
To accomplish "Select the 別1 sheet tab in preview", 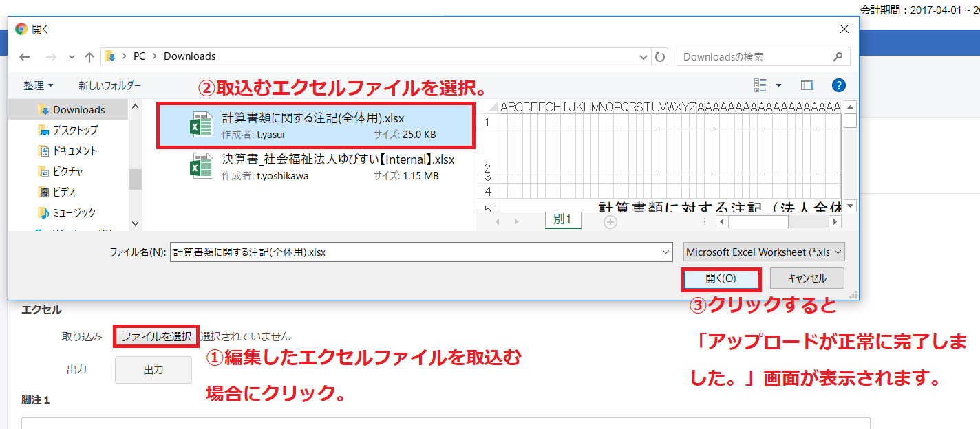I will point(563,220).
